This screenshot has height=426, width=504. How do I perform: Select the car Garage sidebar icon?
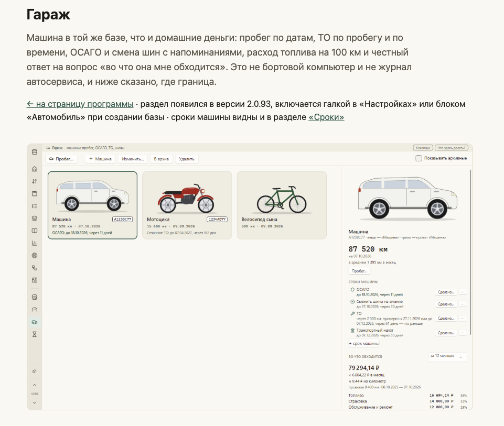[x=35, y=322]
